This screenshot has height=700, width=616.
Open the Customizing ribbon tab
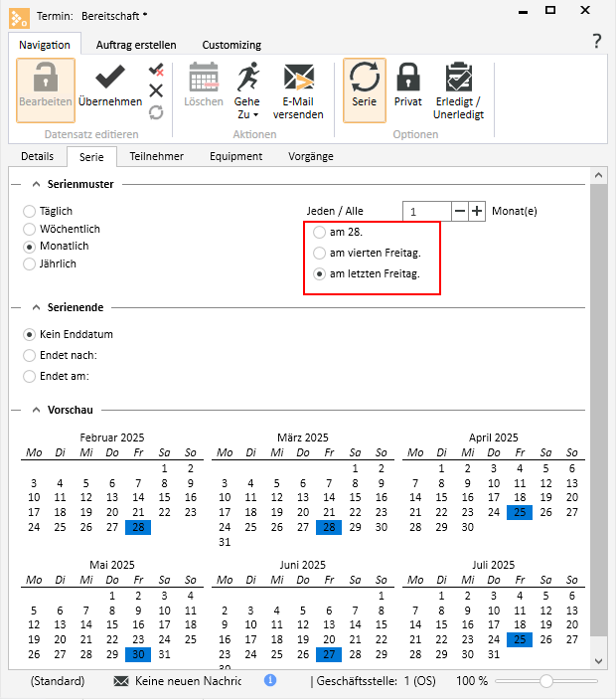pyautogui.click(x=231, y=45)
